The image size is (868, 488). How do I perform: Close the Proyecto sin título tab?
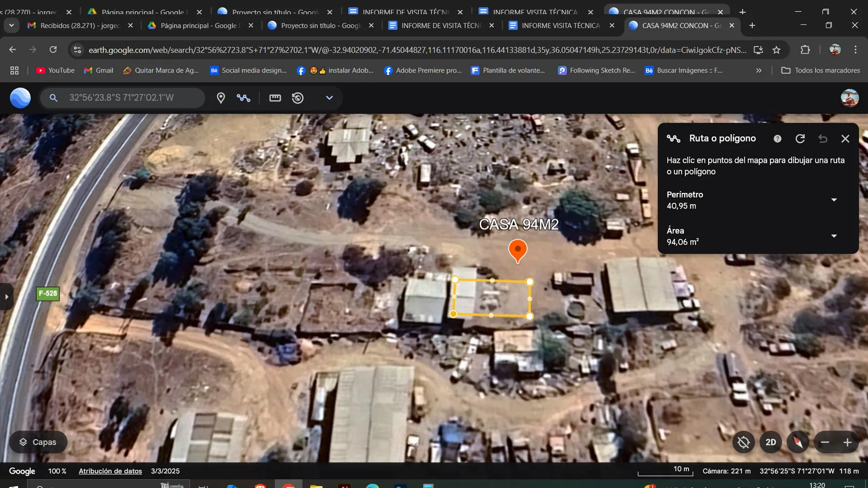pyautogui.click(x=371, y=25)
